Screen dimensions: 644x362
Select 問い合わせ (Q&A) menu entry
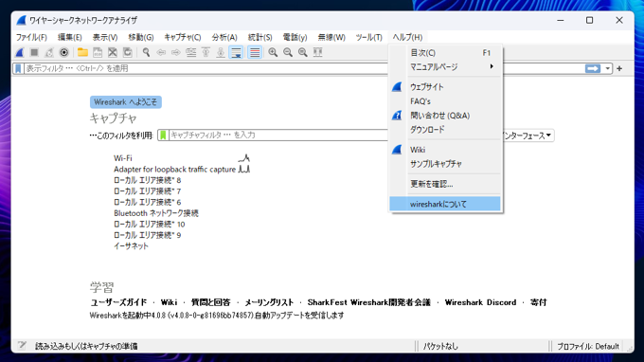pyautogui.click(x=445, y=116)
